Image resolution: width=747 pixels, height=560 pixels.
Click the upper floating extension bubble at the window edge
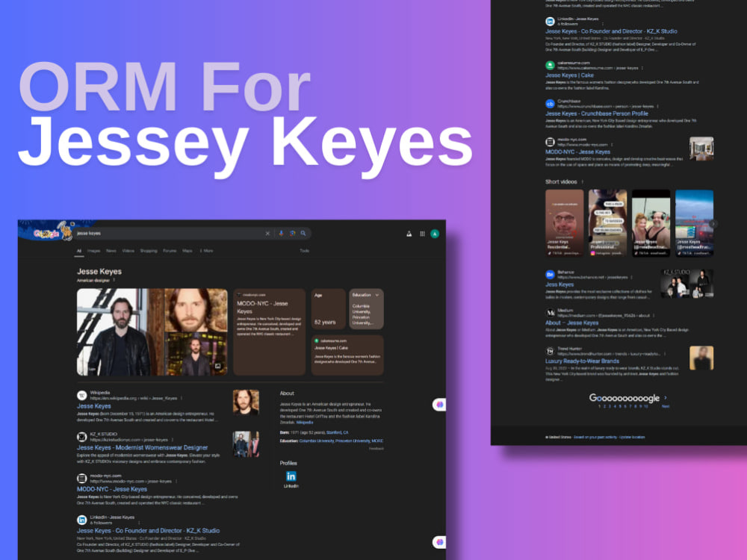[x=439, y=405]
